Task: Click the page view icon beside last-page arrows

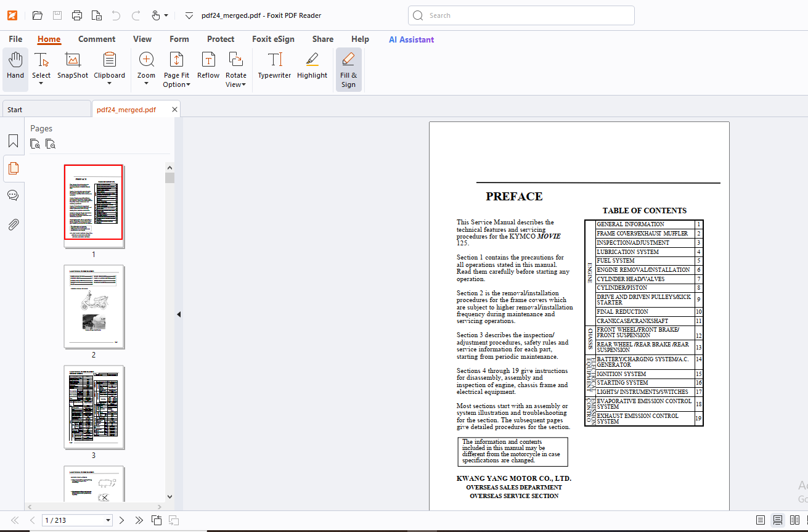Action: (x=157, y=520)
